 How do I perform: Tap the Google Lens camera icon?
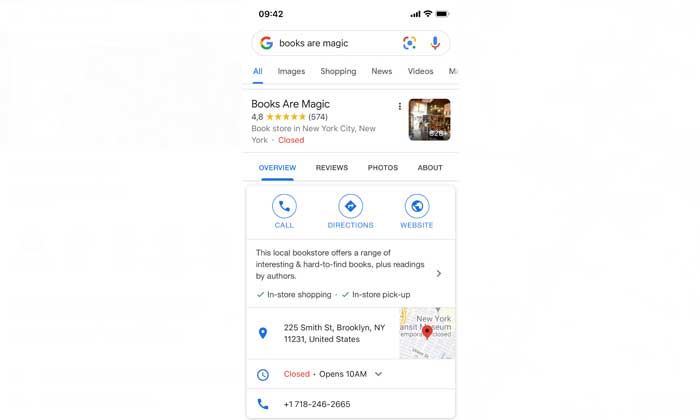tap(409, 43)
